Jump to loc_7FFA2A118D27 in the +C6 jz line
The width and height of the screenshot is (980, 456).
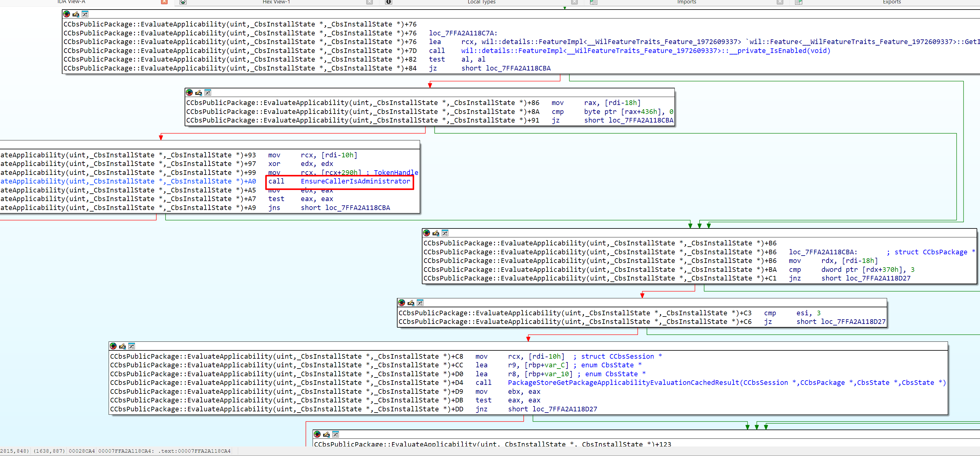(x=853, y=322)
